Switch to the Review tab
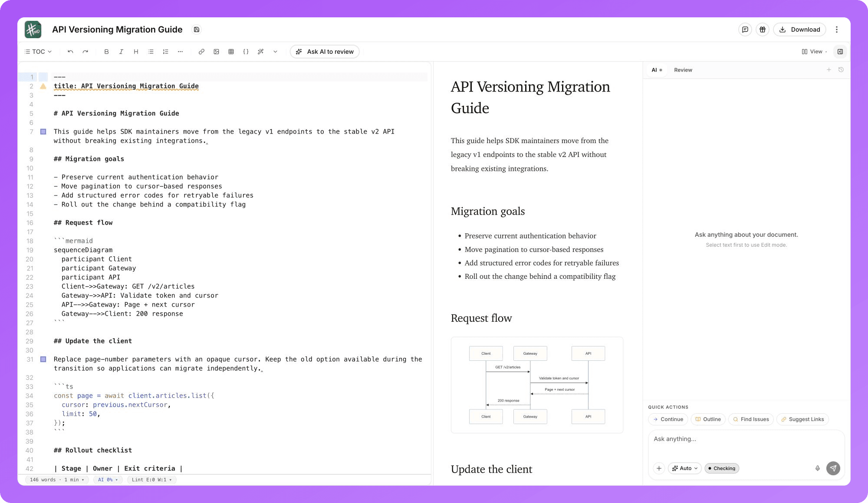868x503 pixels. point(683,70)
